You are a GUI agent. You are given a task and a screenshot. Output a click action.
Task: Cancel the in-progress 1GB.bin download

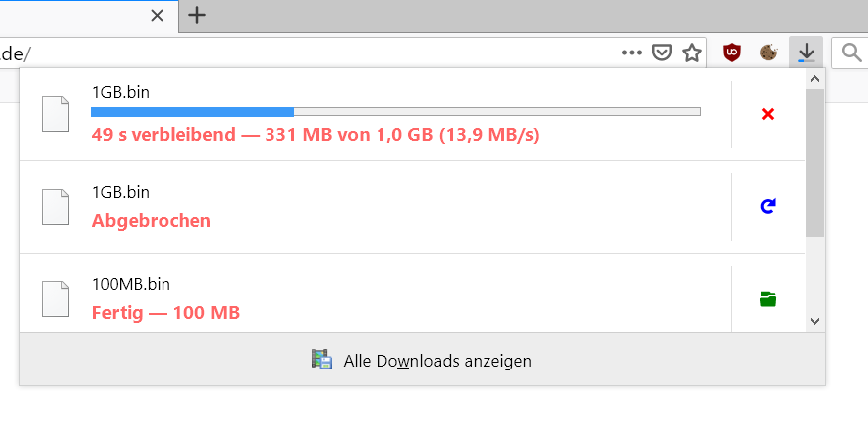[767, 115]
